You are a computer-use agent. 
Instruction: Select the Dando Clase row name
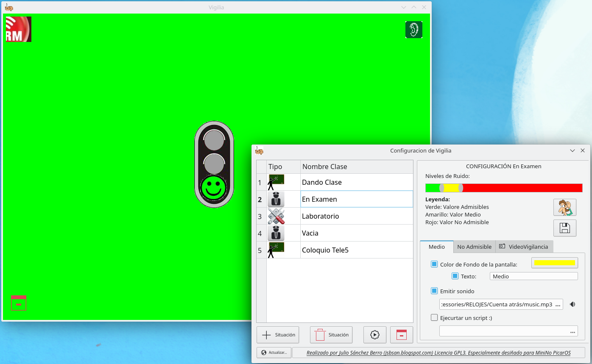click(x=357, y=182)
